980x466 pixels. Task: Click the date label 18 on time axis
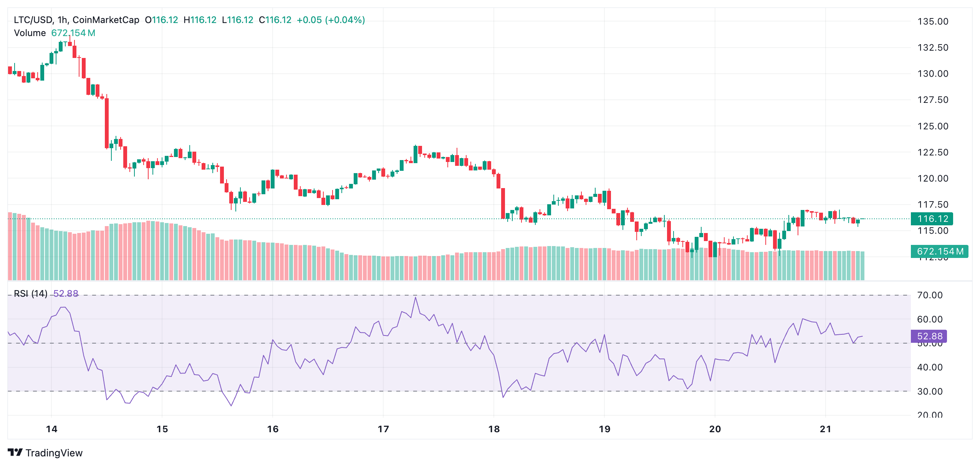click(x=495, y=428)
